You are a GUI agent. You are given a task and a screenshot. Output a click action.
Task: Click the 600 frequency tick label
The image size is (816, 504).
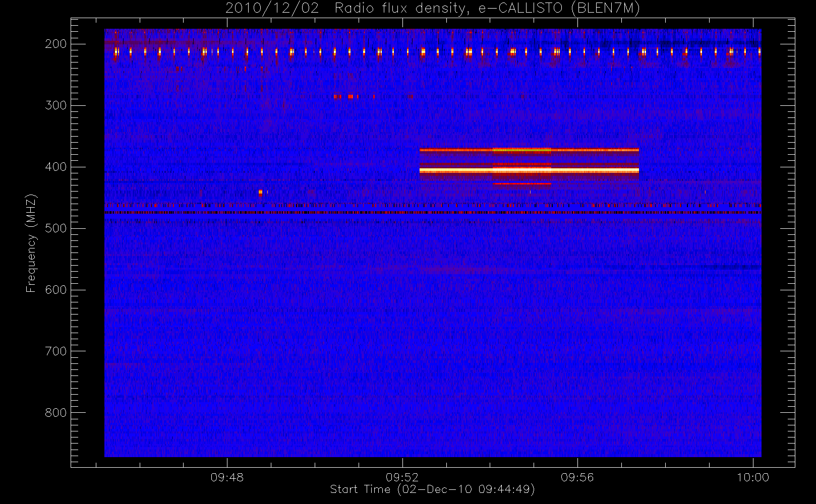tap(55, 290)
